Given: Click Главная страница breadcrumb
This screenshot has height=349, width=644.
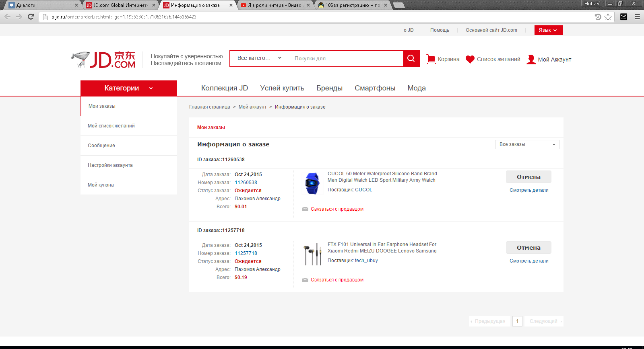Looking at the screenshot, I should tap(210, 107).
